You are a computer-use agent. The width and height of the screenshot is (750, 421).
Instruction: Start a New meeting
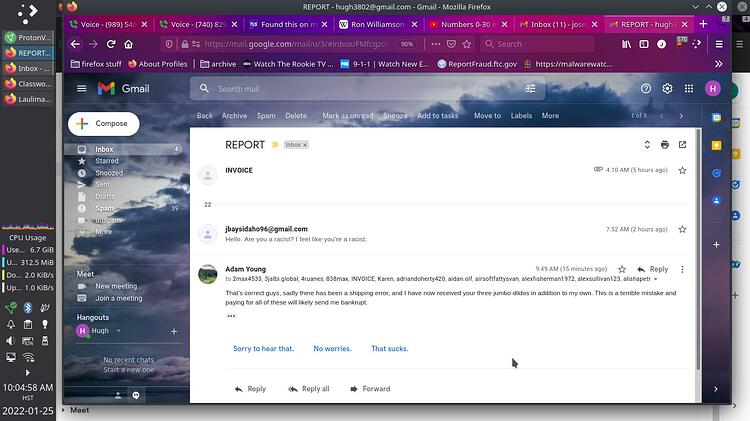tap(116, 286)
